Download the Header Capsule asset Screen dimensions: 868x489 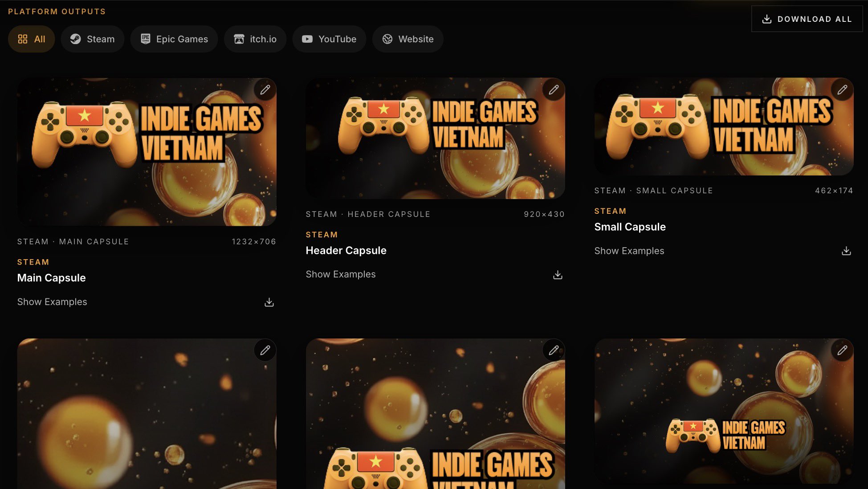pos(558,275)
